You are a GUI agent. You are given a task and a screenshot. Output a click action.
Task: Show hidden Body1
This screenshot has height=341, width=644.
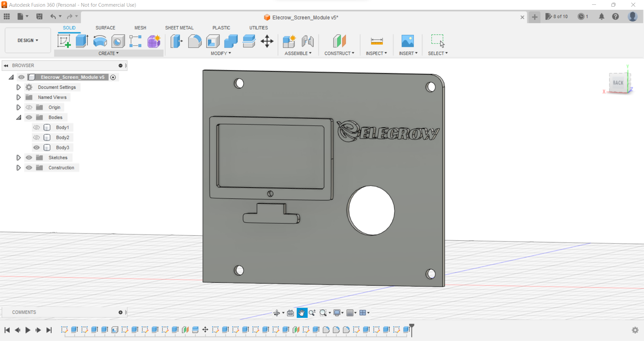(x=37, y=127)
